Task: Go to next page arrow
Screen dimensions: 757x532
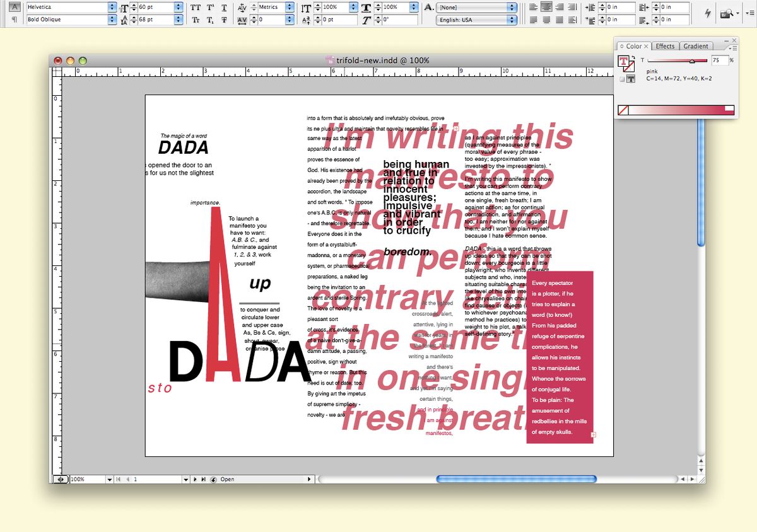Action: pyautogui.click(x=195, y=479)
